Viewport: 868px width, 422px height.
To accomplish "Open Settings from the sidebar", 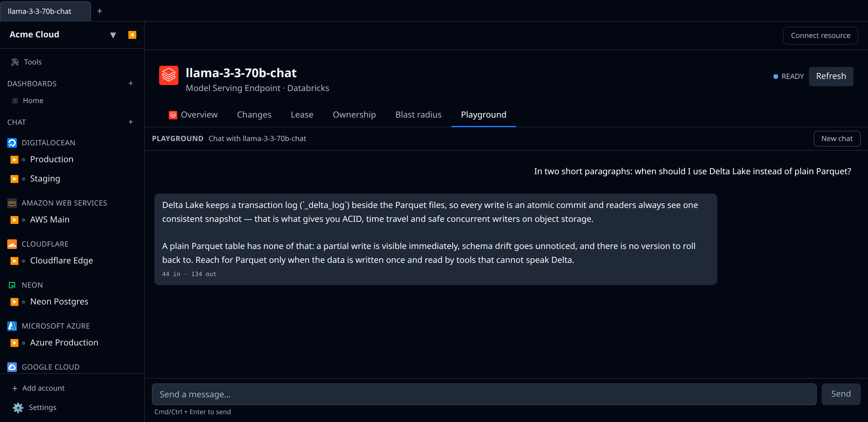I will 42,408.
